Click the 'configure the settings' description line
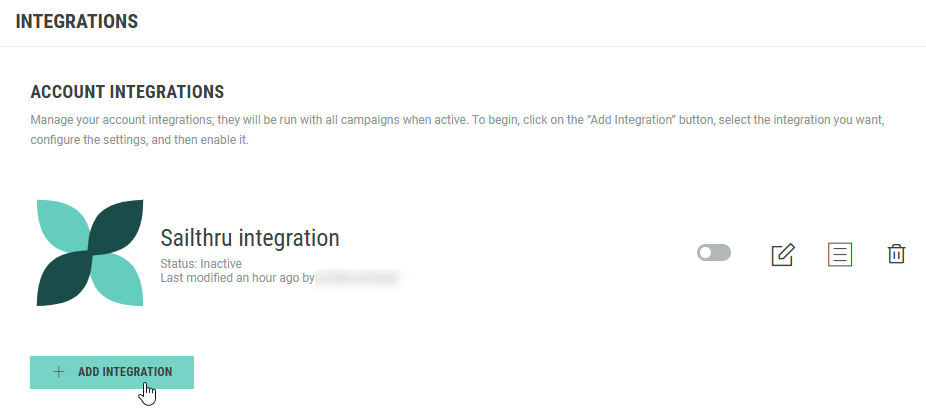The height and width of the screenshot is (416, 926). click(x=140, y=140)
